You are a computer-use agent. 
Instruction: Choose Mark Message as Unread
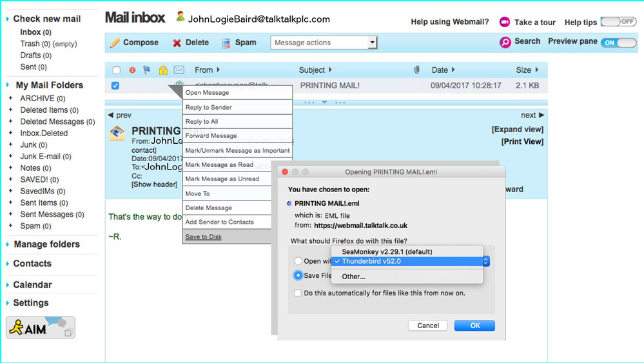pyautogui.click(x=227, y=179)
